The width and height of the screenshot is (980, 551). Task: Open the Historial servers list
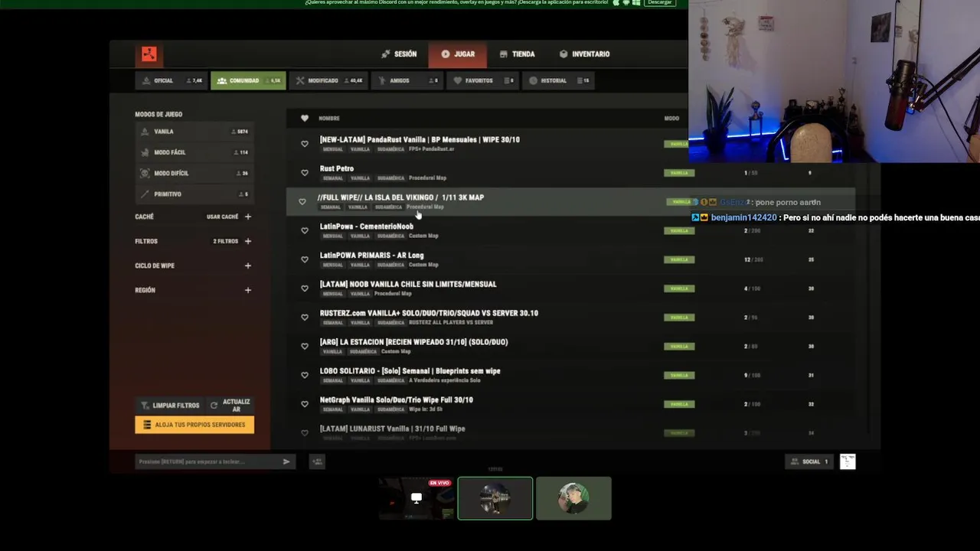pos(559,80)
